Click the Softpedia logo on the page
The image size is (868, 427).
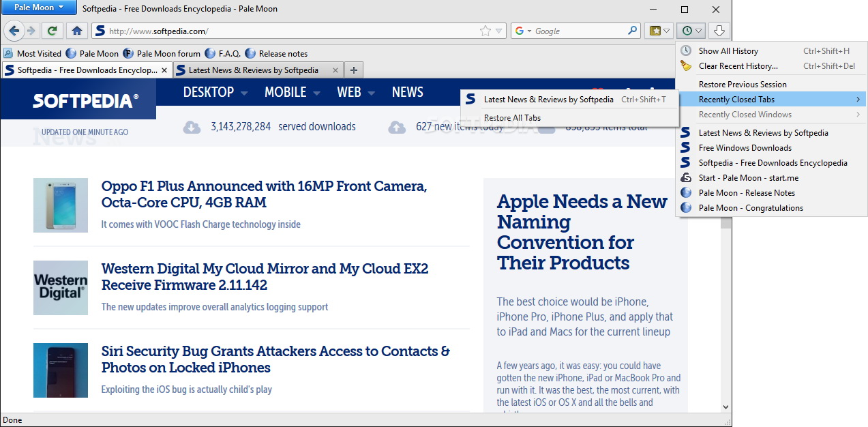pyautogui.click(x=85, y=100)
